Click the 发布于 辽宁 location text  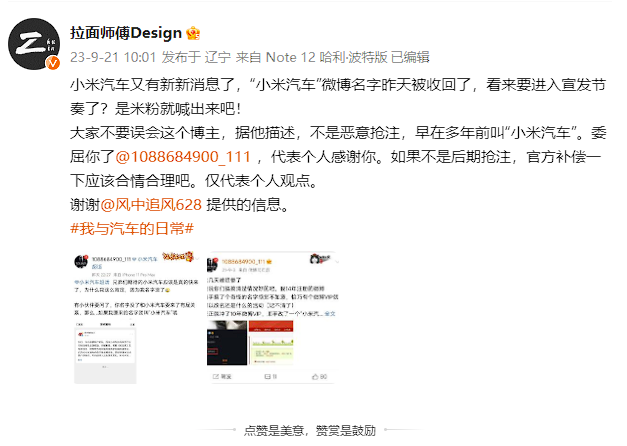tap(196, 57)
